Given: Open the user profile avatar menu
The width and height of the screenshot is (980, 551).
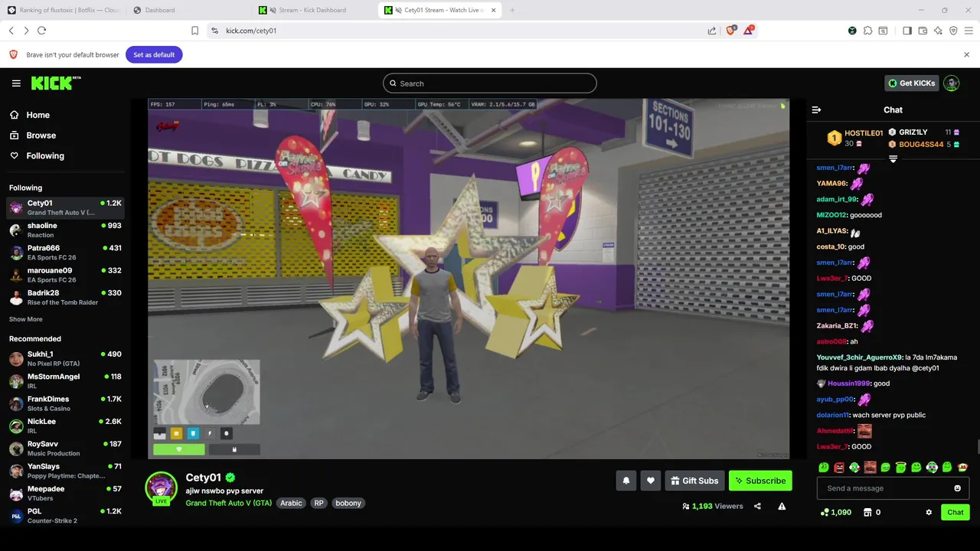Looking at the screenshot, I should point(952,83).
